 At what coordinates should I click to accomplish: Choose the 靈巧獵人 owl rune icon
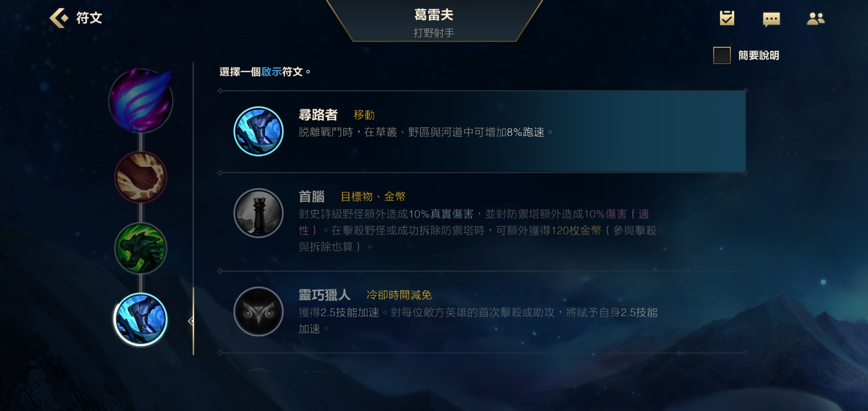pos(258,311)
